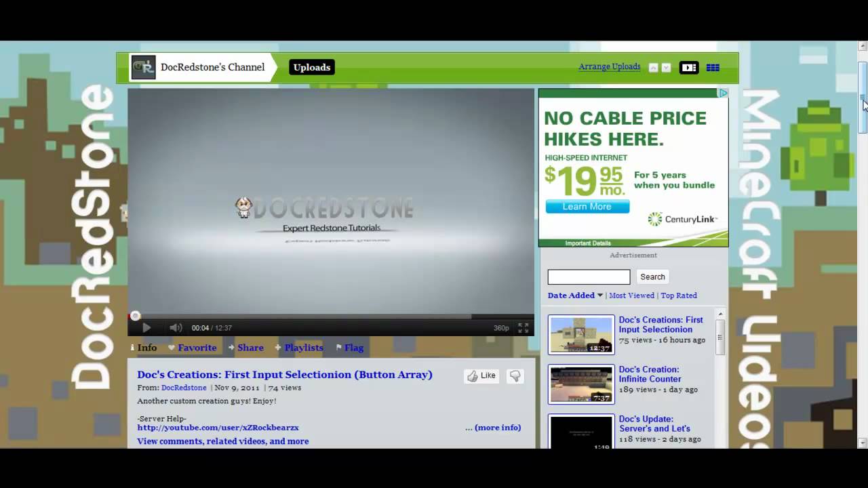This screenshot has height=488, width=868.
Task: Click the page scrollbar up arrow
Action: click(863, 46)
